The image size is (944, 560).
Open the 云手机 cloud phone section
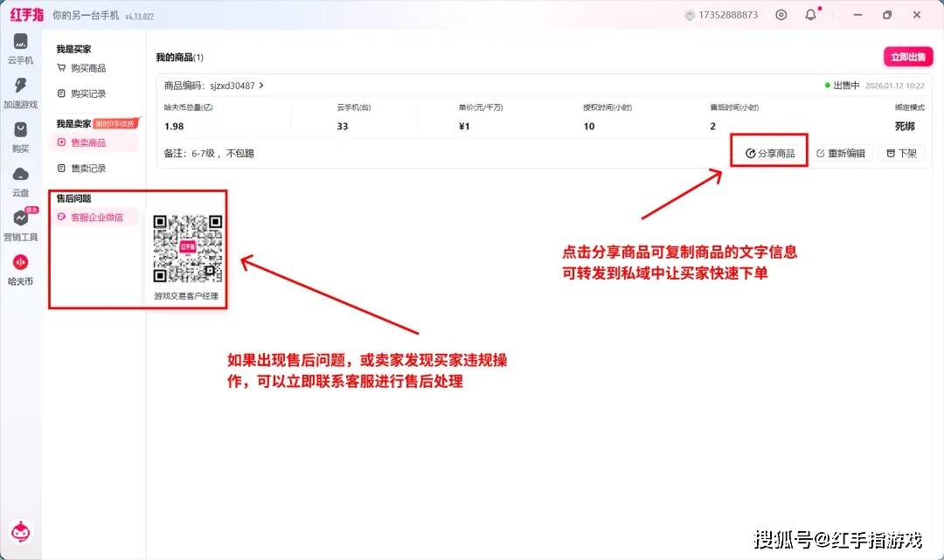[20, 49]
